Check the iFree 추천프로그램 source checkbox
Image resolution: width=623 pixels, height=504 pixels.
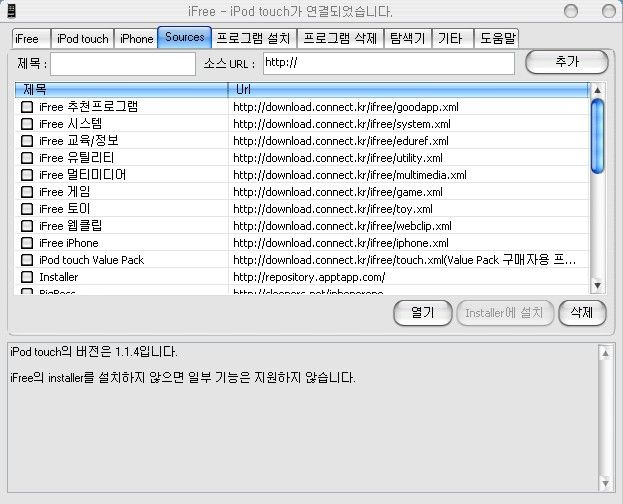coord(27,107)
